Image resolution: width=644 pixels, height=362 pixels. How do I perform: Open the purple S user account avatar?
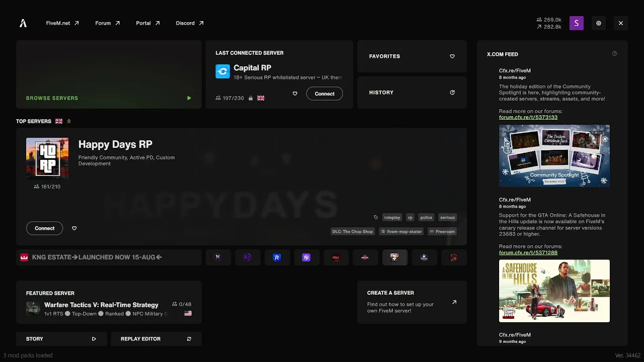click(577, 23)
